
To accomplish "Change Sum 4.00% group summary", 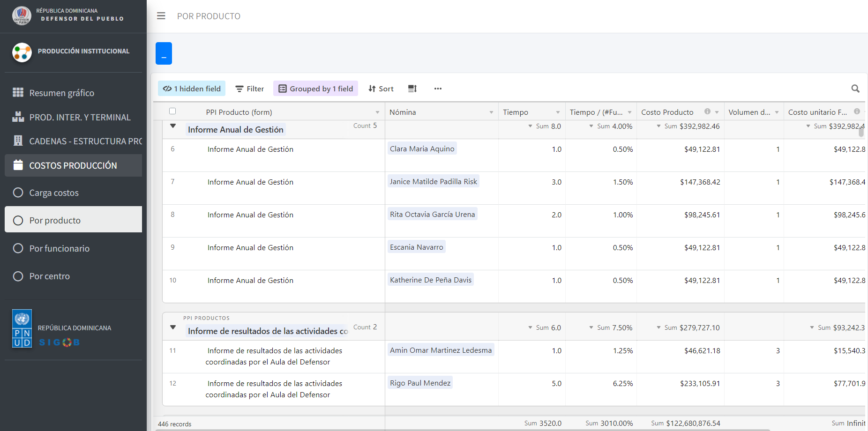I will coord(611,126).
